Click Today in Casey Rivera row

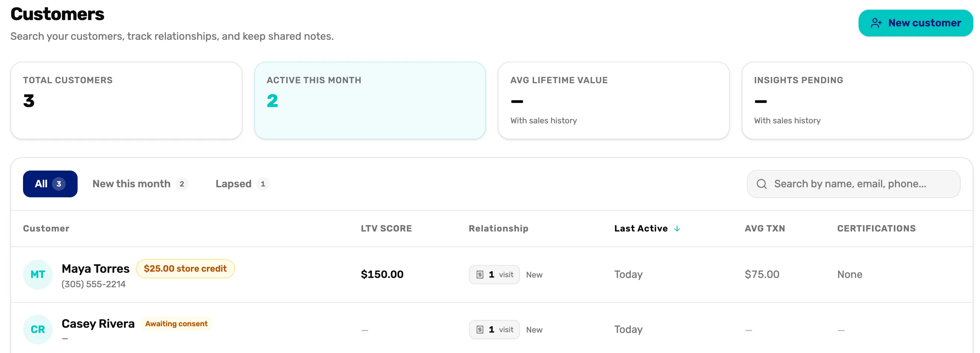pyautogui.click(x=628, y=329)
